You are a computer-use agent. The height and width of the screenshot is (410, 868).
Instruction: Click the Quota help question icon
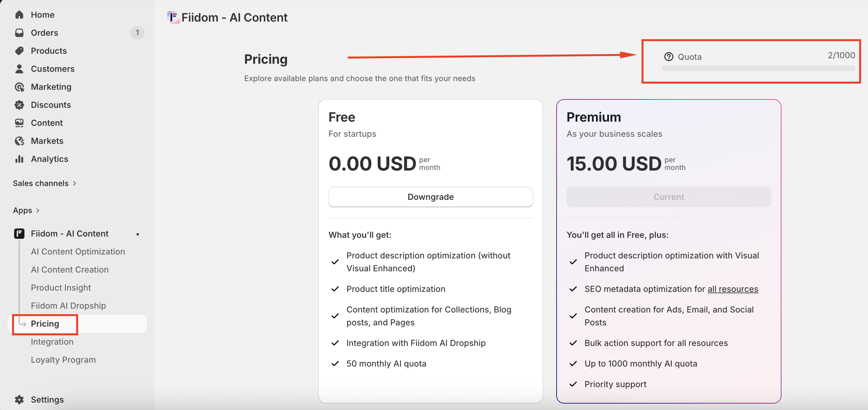pyautogui.click(x=669, y=57)
